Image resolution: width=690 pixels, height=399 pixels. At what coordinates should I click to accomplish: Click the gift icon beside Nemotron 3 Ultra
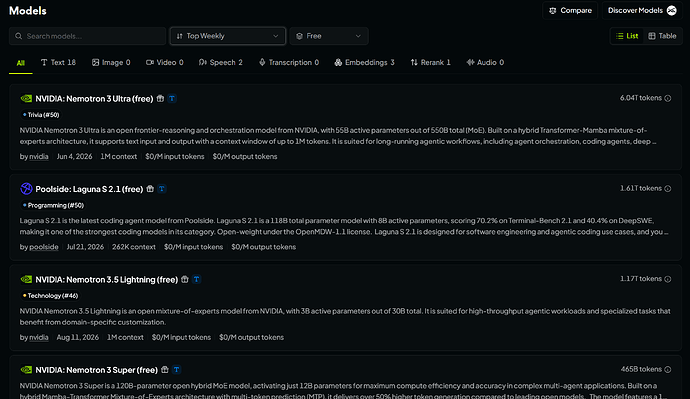[160, 99]
